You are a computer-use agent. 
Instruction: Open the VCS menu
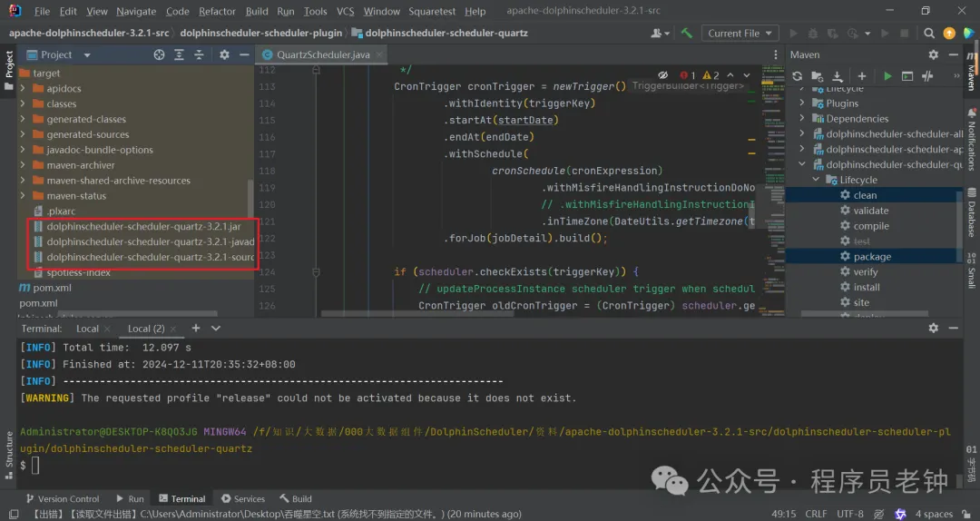(x=345, y=11)
